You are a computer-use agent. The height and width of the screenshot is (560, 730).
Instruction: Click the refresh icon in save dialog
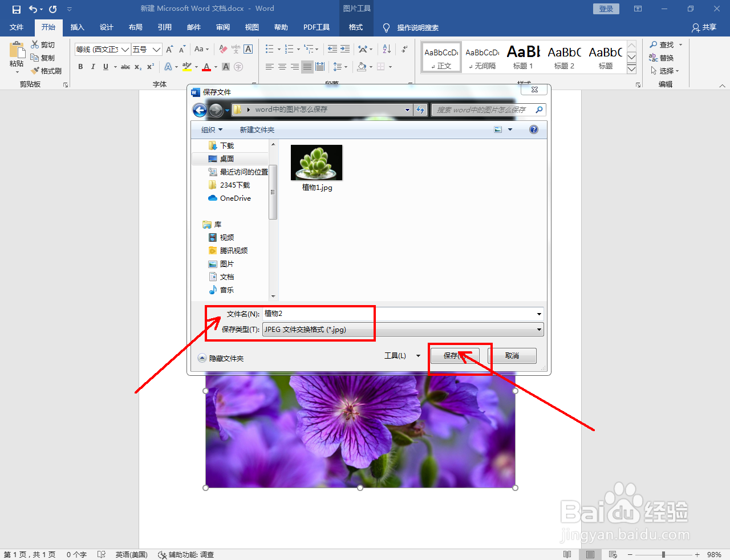[x=420, y=109]
